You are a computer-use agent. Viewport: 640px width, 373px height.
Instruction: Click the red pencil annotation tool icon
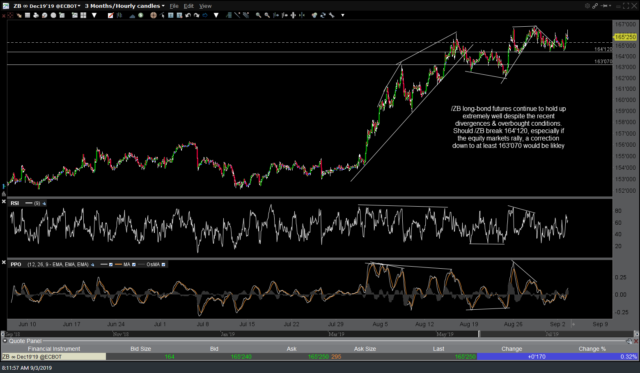(110, 15)
